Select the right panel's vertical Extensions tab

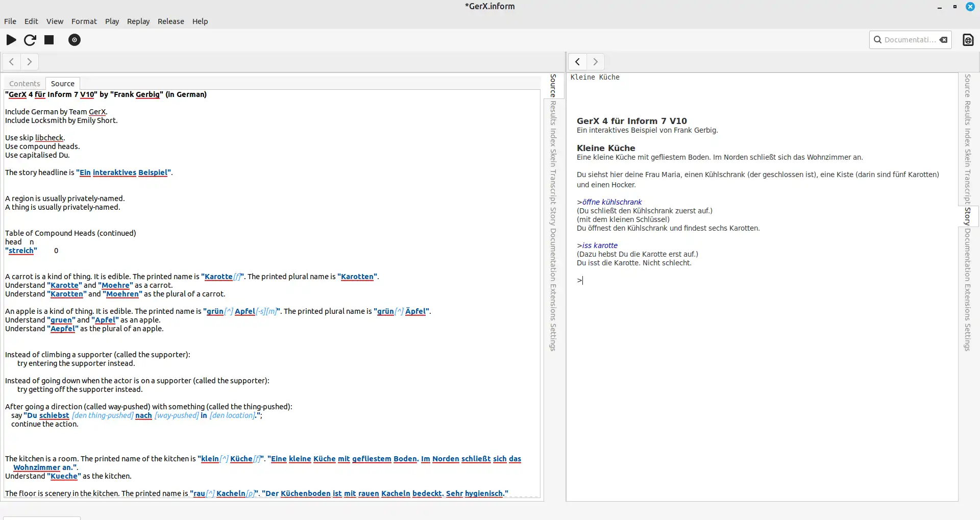click(968, 303)
